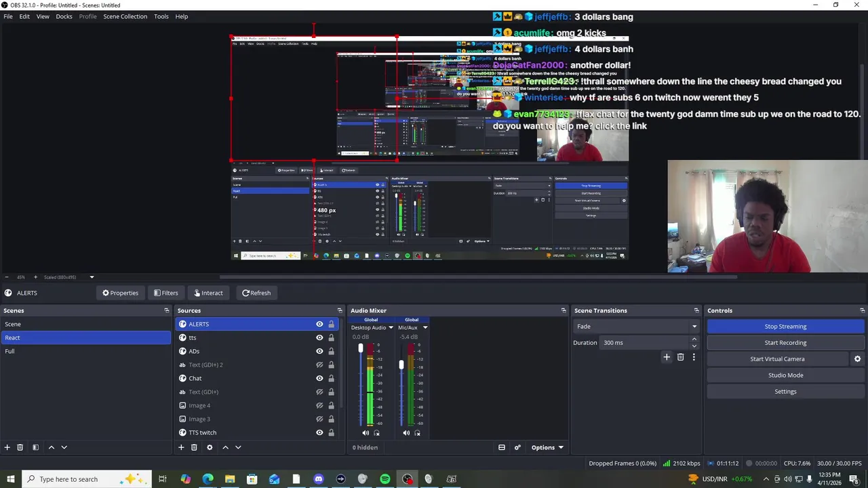This screenshot has height=488, width=868.
Task: Click the preview horizontal scrollbar
Action: (478, 277)
